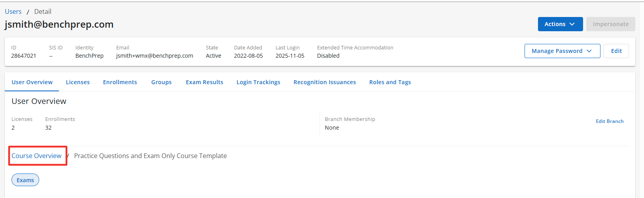
Task: Expand the Manage Password dropdown
Action: point(562,51)
